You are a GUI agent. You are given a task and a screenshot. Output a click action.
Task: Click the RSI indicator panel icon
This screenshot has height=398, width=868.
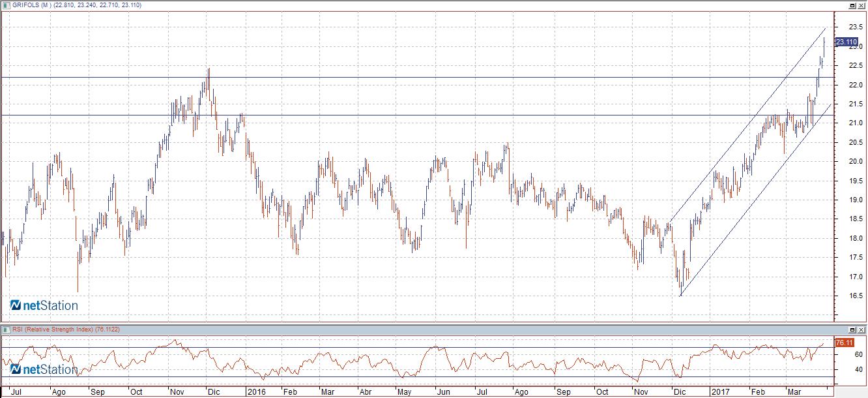click(x=6, y=329)
